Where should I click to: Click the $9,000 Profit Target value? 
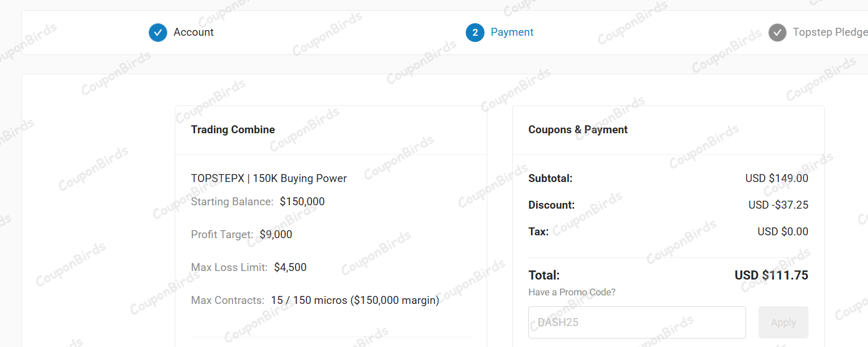(276, 235)
